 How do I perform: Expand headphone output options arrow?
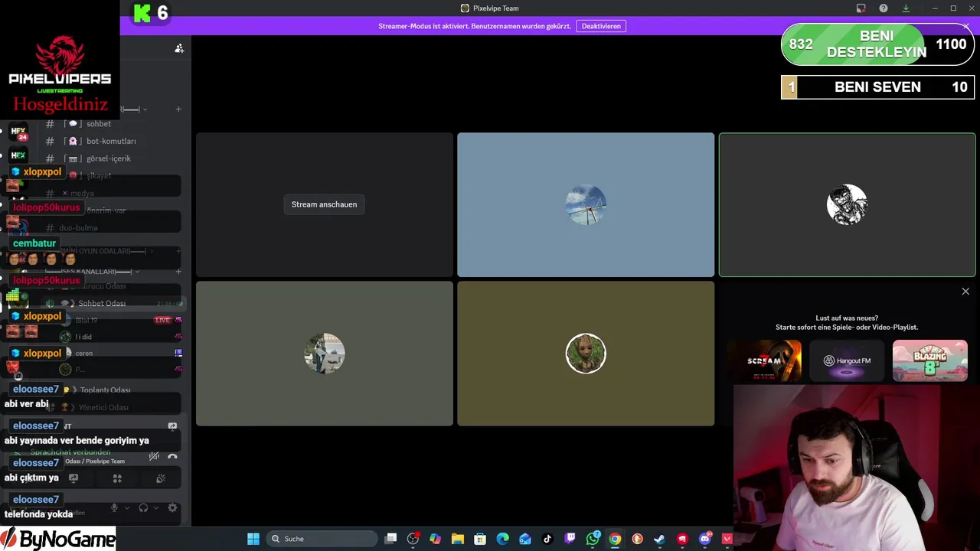(x=156, y=508)
